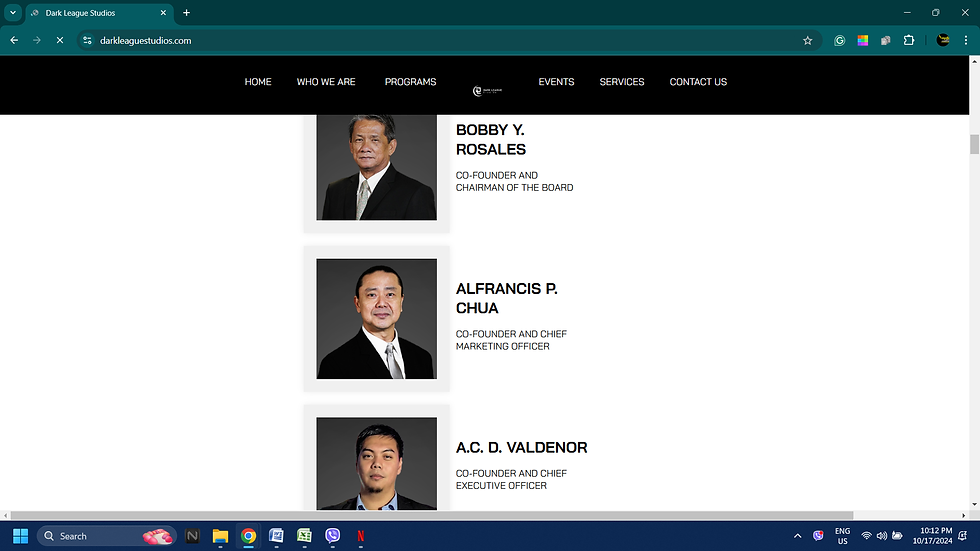Click the BOBBY Y. ROSALES name

(491, 139)
